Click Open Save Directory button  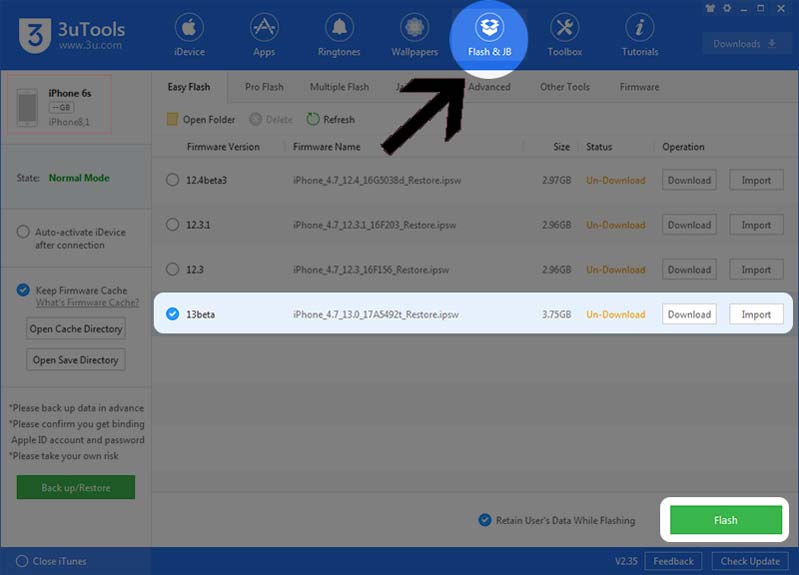pyautogui.click(x=76, y=360)
